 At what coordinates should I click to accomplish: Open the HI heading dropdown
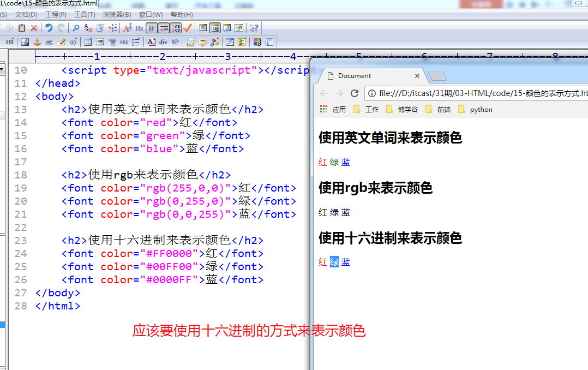pos(10,42)
